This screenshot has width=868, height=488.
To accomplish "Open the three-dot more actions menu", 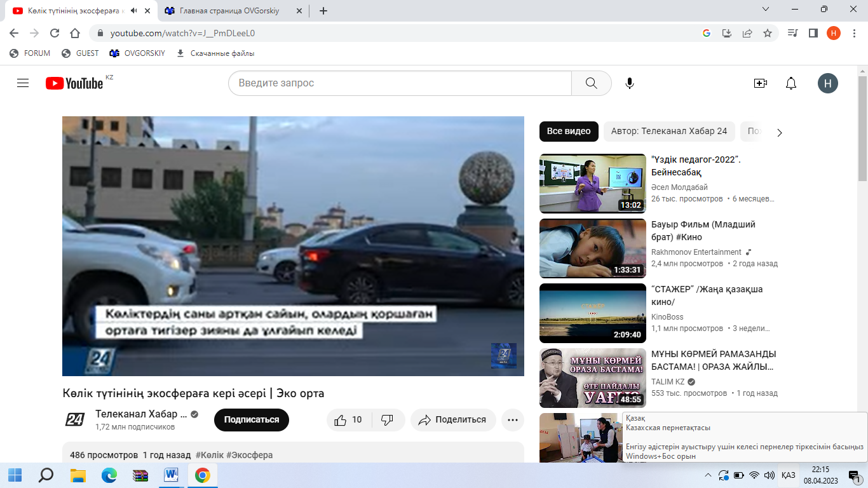I will pos(513,420).
